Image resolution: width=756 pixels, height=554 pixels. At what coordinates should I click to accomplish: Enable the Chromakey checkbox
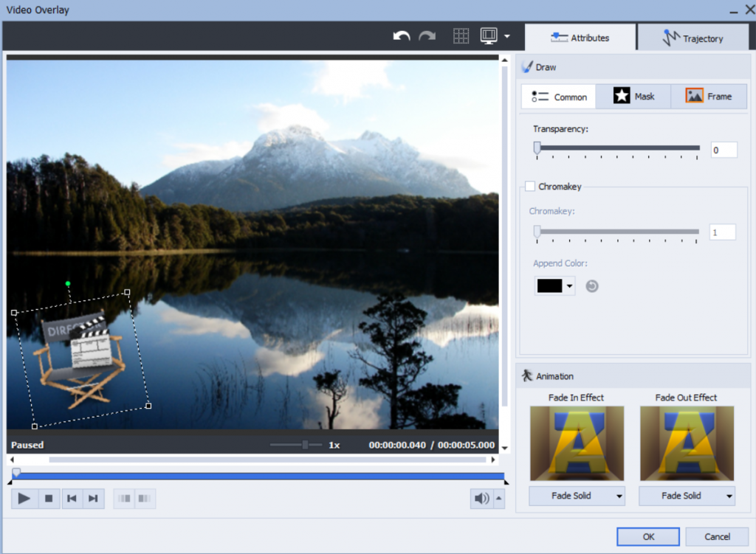point(530,187)
